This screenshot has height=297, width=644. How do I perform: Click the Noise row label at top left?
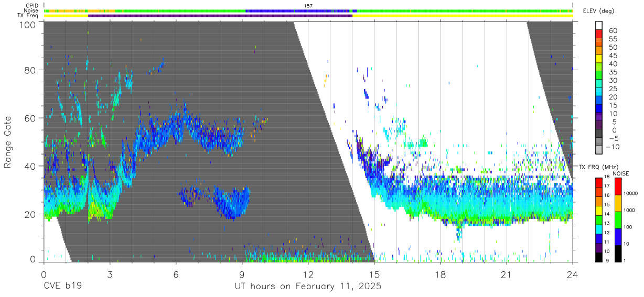[x=31, y=10]
